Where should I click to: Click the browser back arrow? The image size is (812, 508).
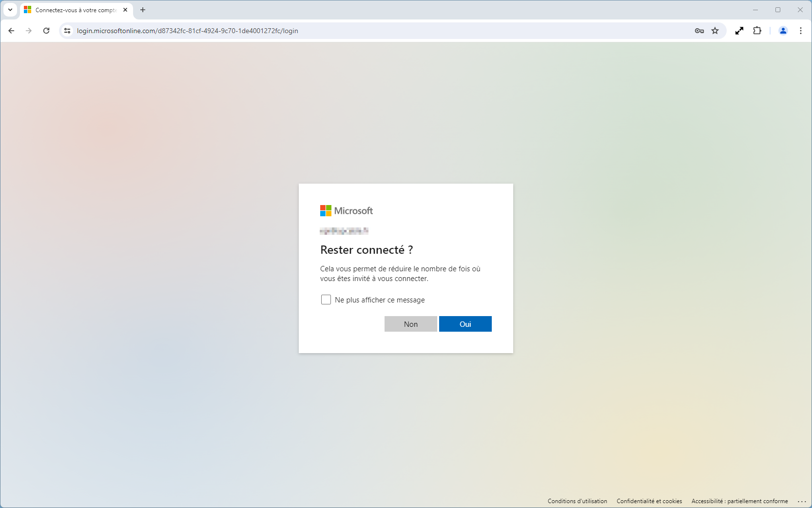(x=11, y=31)
